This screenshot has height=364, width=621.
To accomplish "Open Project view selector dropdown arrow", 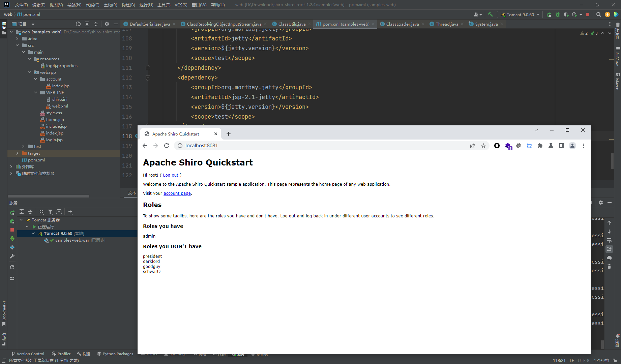I will click(33, 24).
